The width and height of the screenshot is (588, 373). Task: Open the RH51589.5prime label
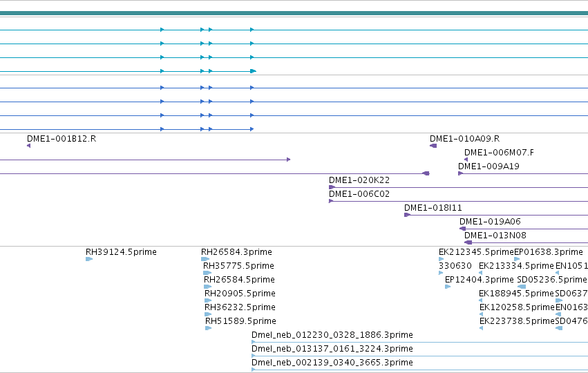(x=240, y=321)
